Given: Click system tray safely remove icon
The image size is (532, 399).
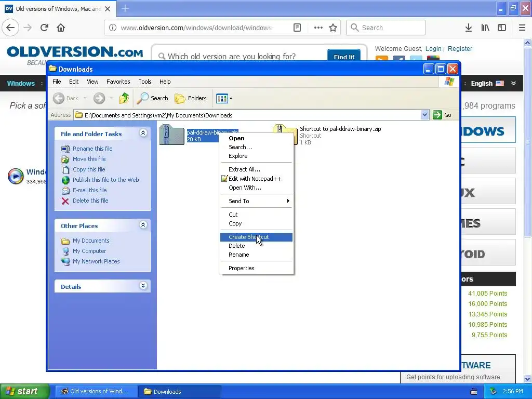Looking at the screenshot, I should tap(494, 391).
